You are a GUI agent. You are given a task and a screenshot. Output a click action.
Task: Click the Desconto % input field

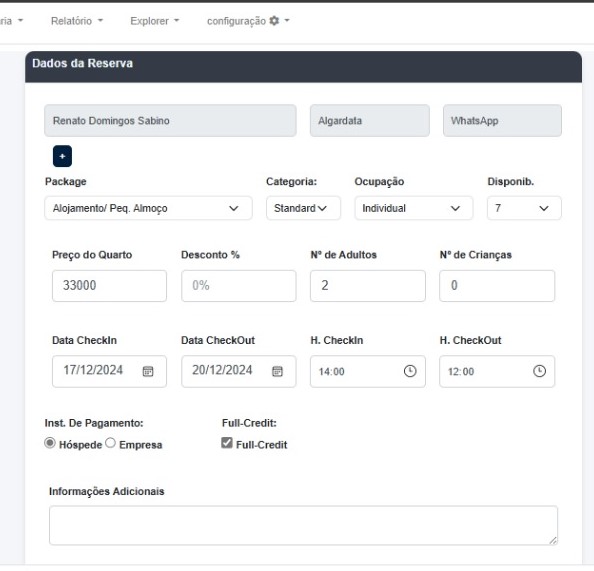(x=239, y=286)
